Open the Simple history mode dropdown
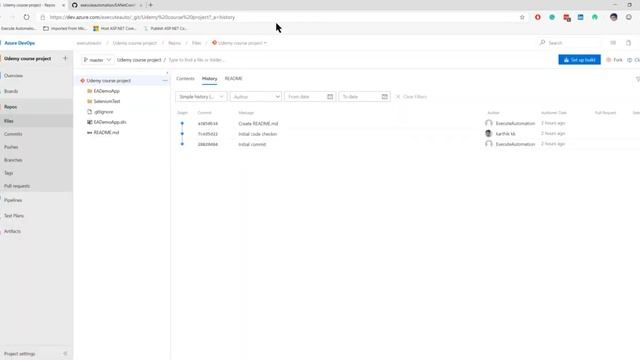 [x=201, y=97]
